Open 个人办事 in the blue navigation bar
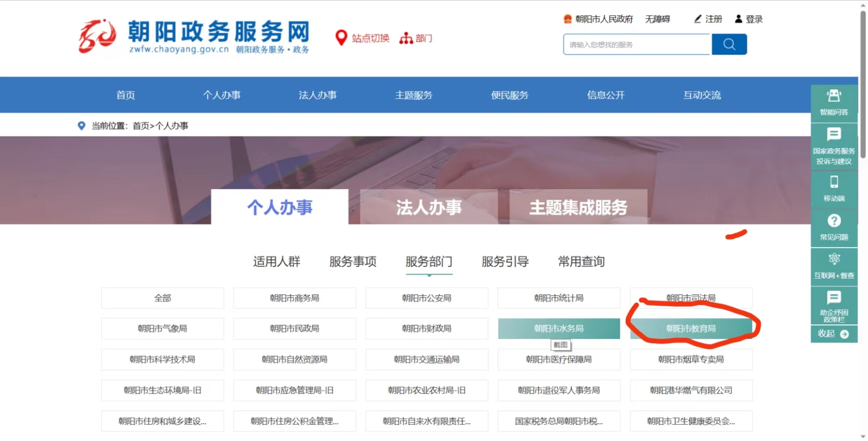The image size is (868, 441). [222, 95]
